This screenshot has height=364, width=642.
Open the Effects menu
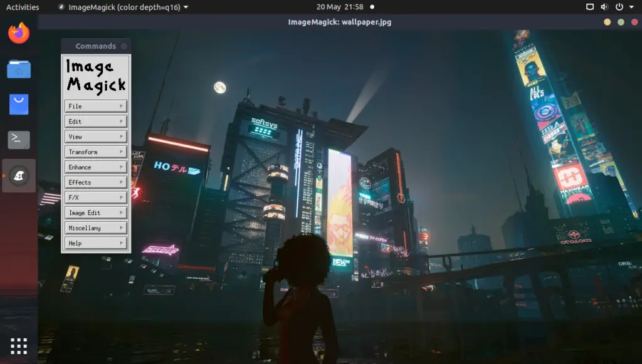[96, 182]
